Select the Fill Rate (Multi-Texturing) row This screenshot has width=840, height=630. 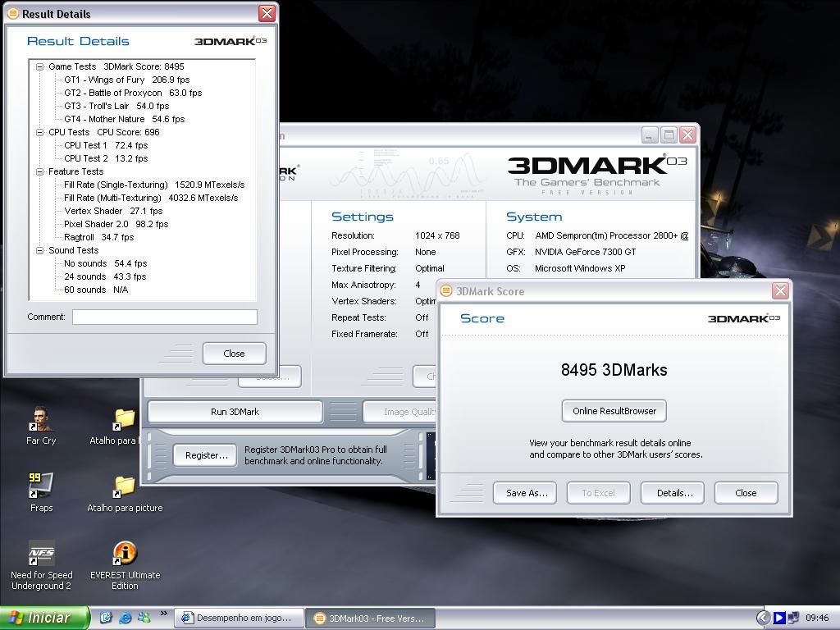point(151,198)
